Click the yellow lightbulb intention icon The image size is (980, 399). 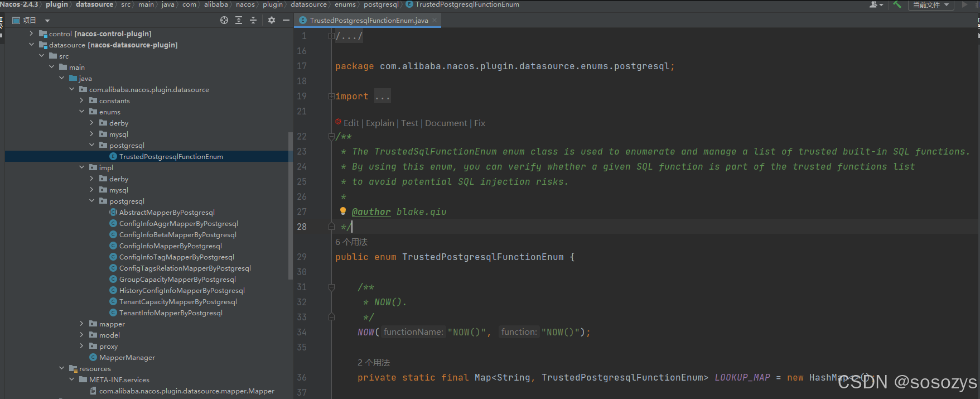click(343, 211)
